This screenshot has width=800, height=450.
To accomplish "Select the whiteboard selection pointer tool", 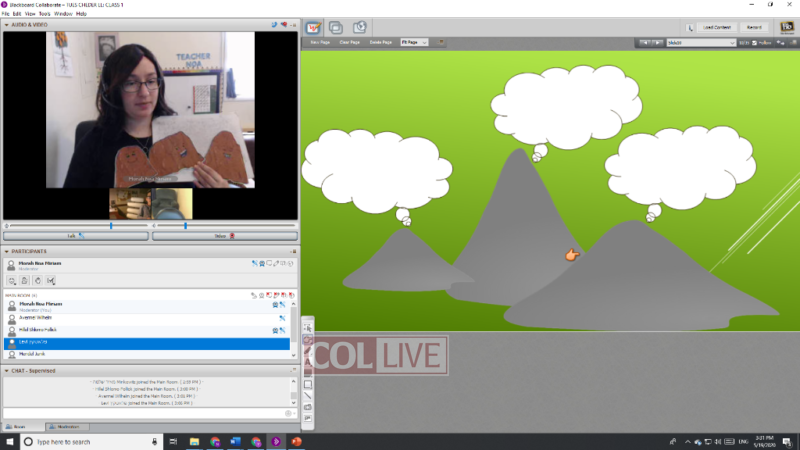I will coord(308,328).
